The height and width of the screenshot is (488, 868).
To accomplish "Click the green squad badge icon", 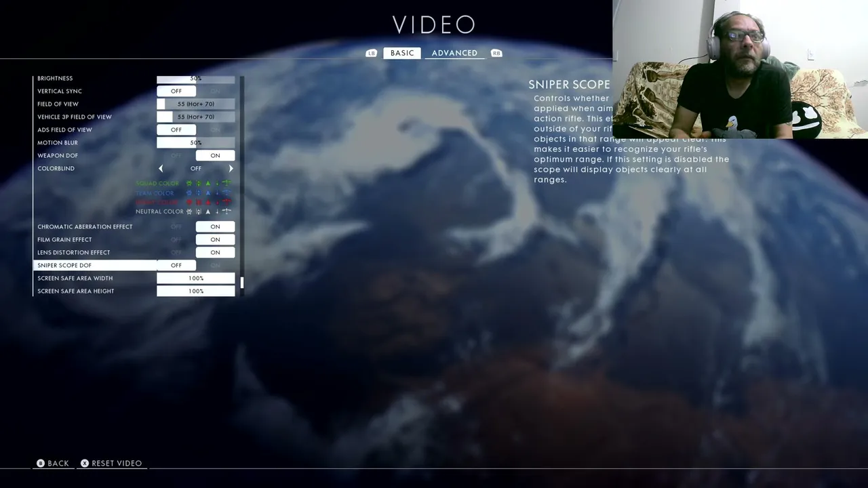I will (189, 183).
